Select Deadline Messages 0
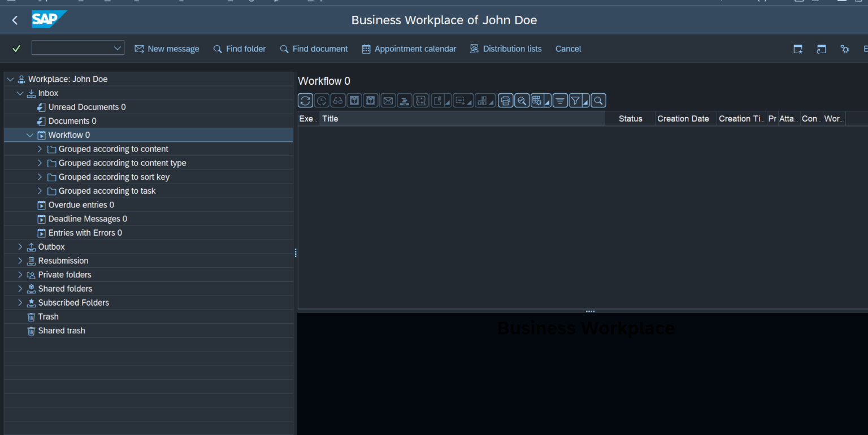Viewport: 868px width, 435px height. click(88, 219)
